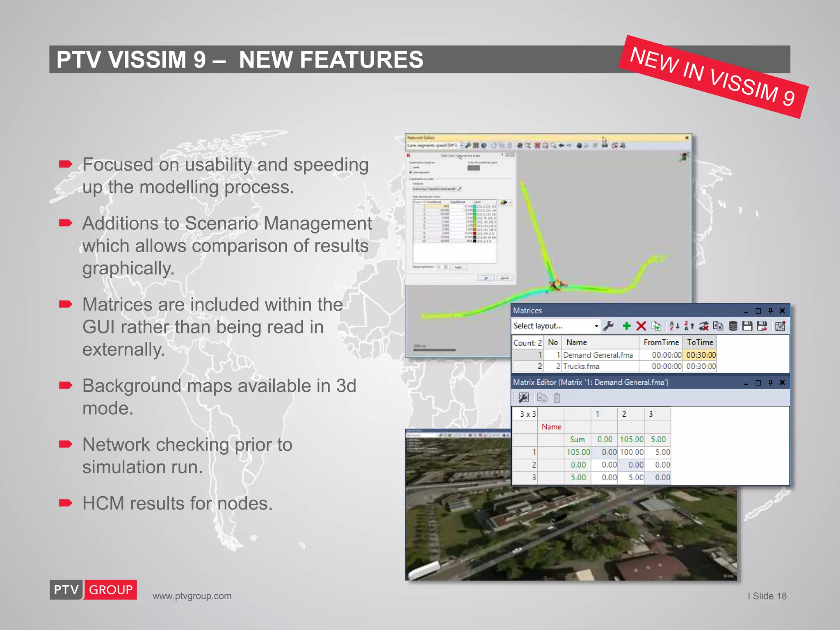Viewport: 840px width, 630px height.
Task: Click globe icon in Network Editor toolbar
Action: [x=484, y=145]
